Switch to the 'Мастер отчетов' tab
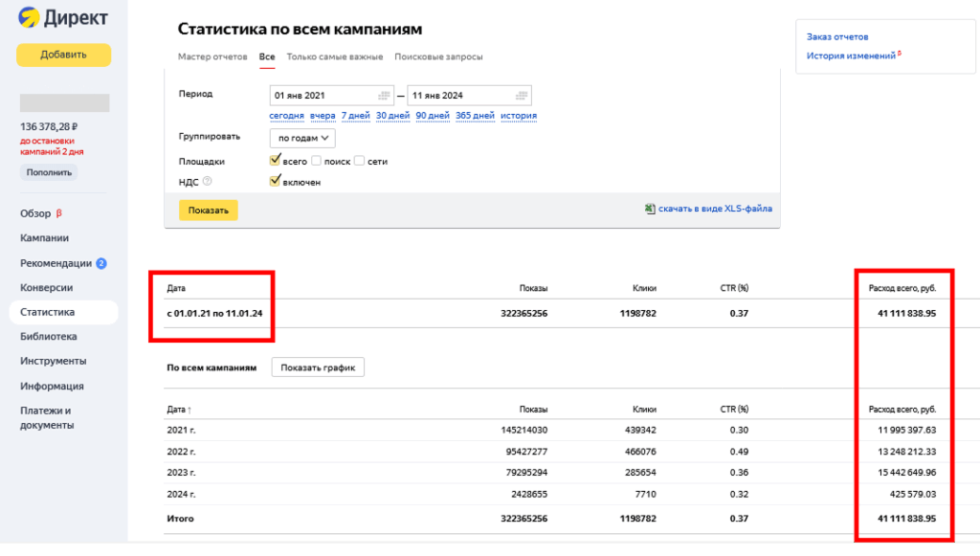 pyautogui.click(x=212, y=56)
